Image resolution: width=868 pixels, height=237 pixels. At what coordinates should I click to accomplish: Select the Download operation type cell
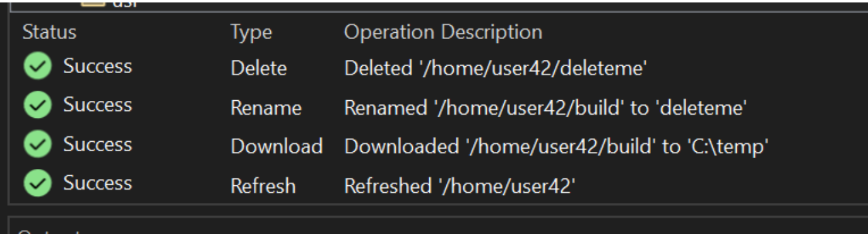pos(276,147)
